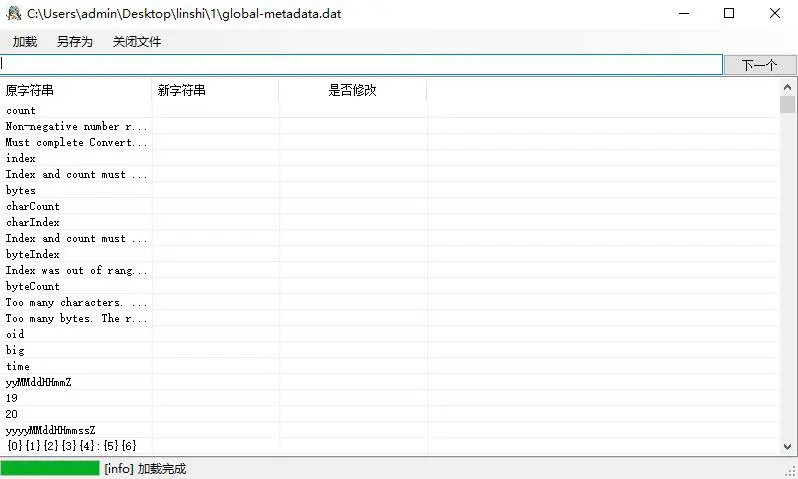Click the green progress bar
Screen dimensions: 798x479
point(50,468)
